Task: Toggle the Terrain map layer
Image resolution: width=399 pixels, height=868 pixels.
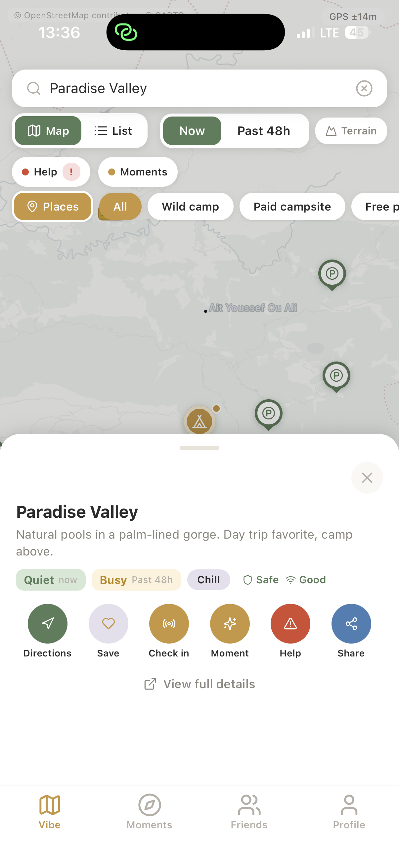Action: pyautogui.click(x=351, y=131)
